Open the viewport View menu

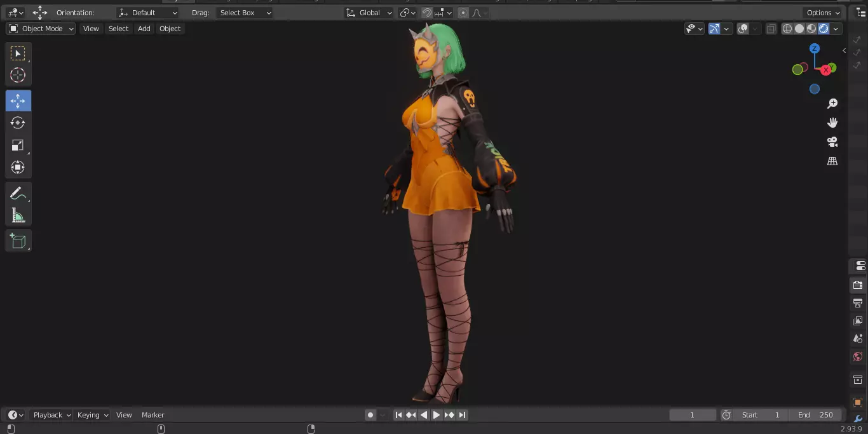click(91, 29)
